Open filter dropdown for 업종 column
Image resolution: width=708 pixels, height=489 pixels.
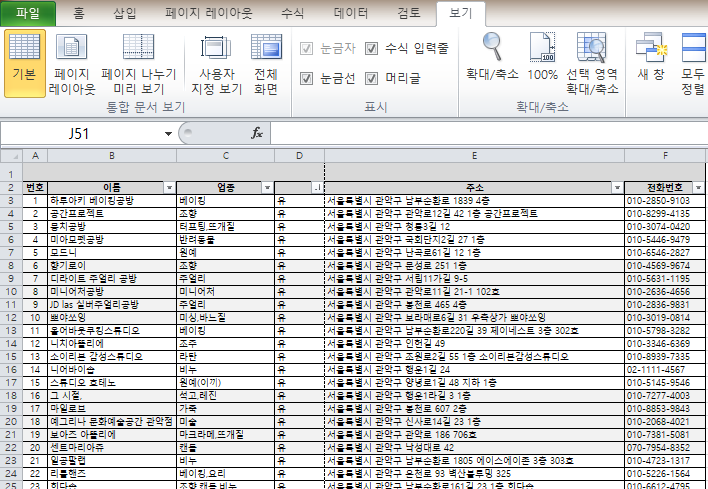(x=267, y=188)
